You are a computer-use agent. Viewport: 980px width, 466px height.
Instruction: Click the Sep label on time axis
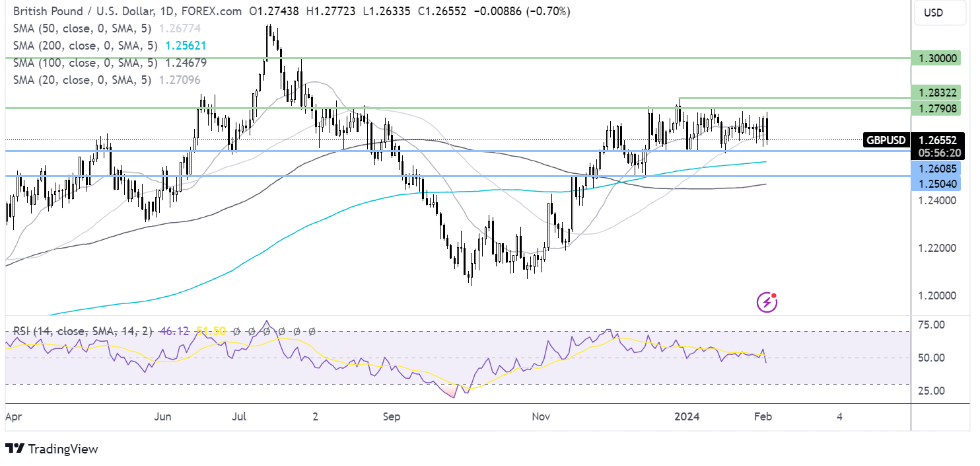coord(392,416)
